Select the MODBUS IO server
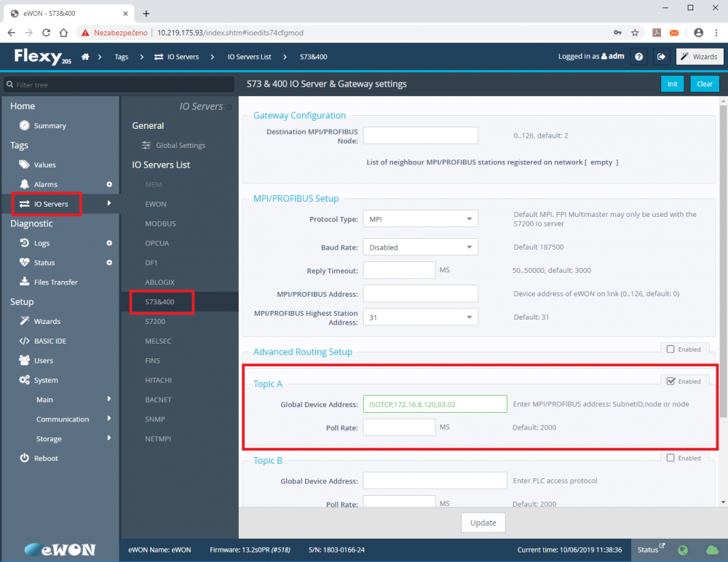 (x=160, y=223)
